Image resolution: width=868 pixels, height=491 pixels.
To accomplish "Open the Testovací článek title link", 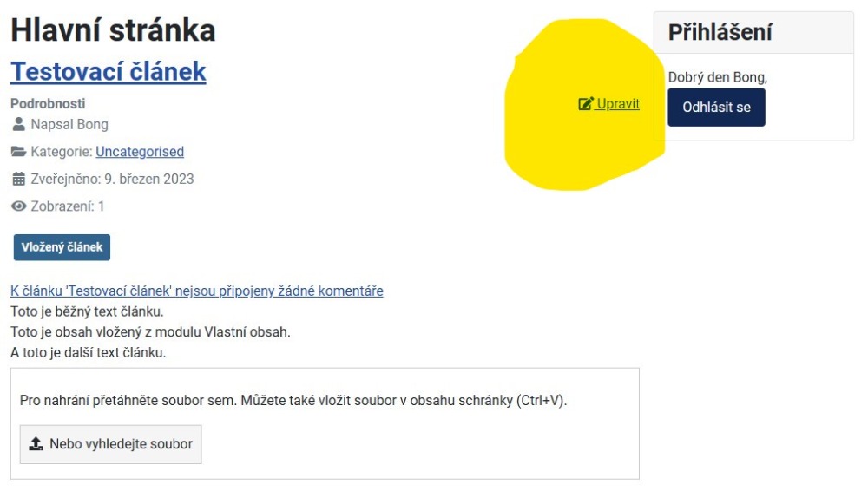I will point(108,71).
